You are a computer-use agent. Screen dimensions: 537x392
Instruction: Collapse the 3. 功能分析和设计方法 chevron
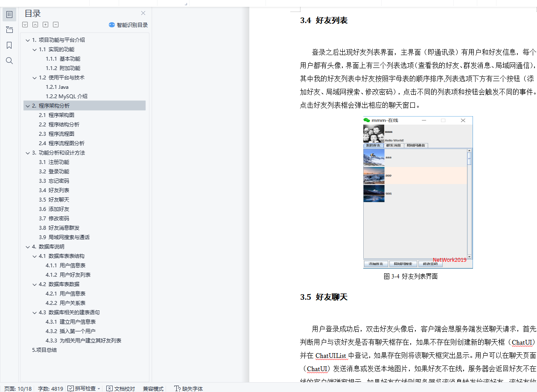(x=28, y=153)
